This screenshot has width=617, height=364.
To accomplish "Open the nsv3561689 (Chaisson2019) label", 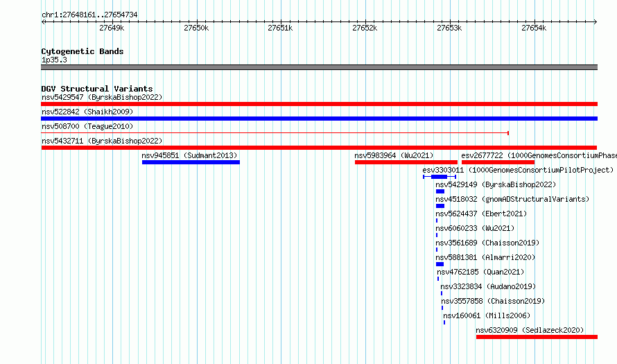I will tap(487, 243).
